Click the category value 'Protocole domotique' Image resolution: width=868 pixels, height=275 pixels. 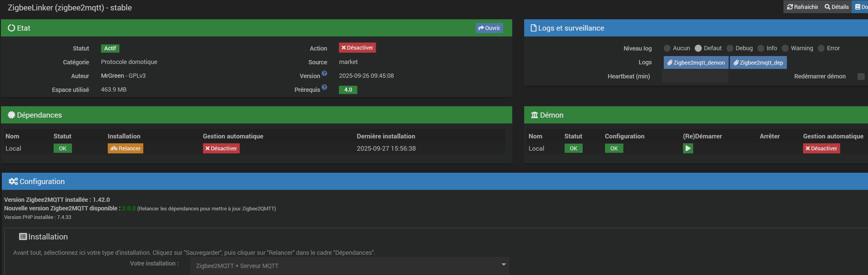click(129, 62)
